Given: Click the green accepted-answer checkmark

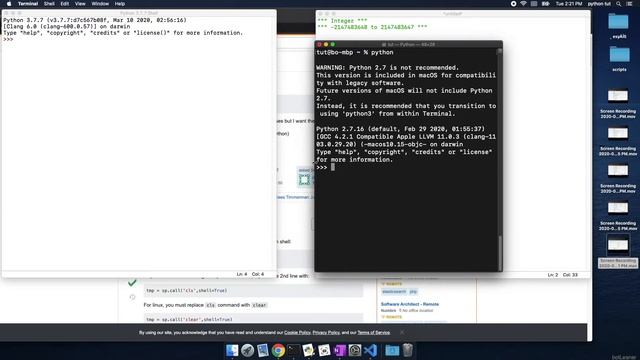Looking at the screenshot, I should point(132,282).
